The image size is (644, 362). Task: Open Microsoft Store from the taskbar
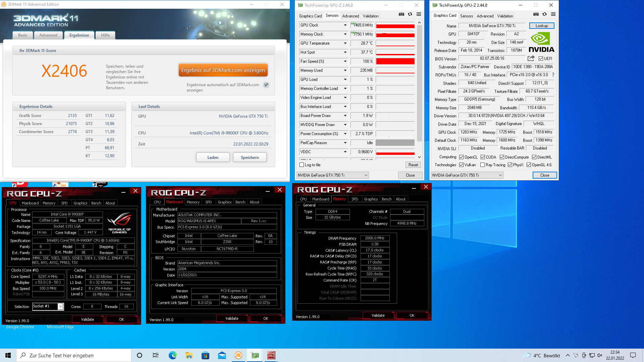click(205, 355)
